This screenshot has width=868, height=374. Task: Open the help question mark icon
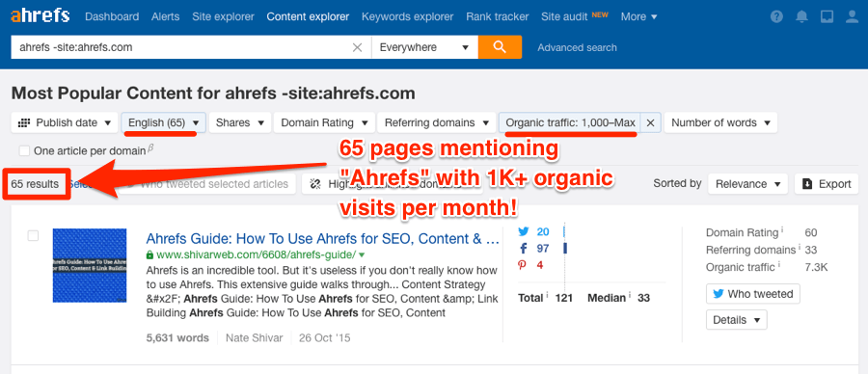[776, 16]
